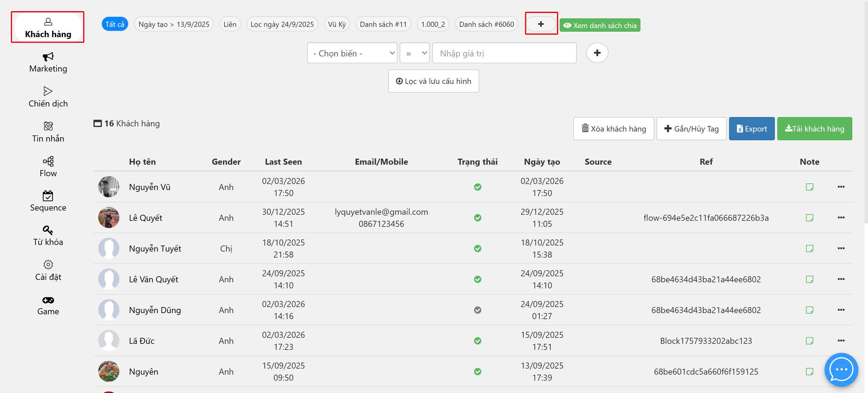Viewport: 868px width, 393px height.
Task: Open the equals operator dropdown
Action: [414, 53]
